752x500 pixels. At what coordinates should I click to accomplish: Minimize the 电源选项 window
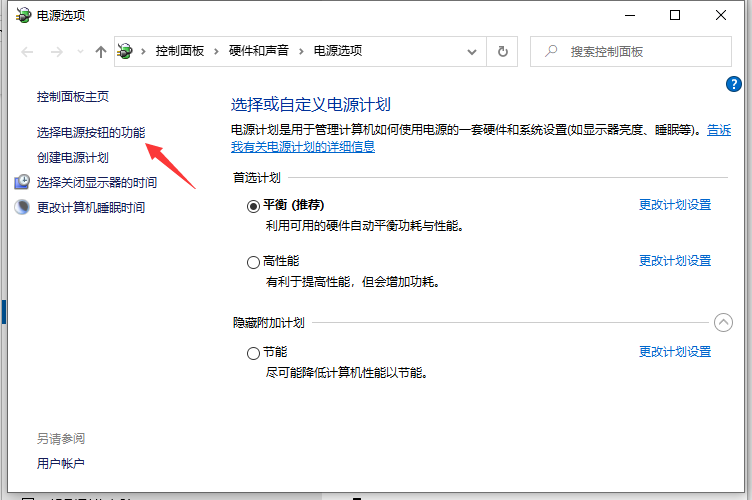tap(630, 15)
